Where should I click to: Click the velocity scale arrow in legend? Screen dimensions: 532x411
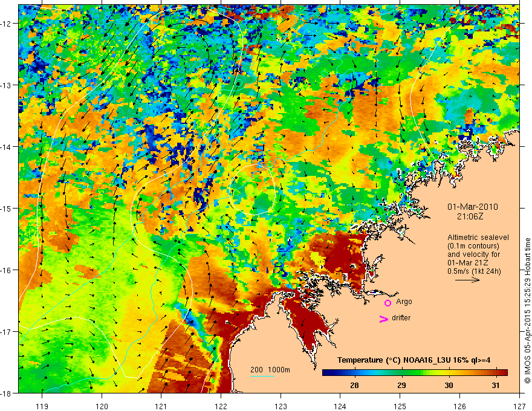pyautogui.click(x=467, y=280)
